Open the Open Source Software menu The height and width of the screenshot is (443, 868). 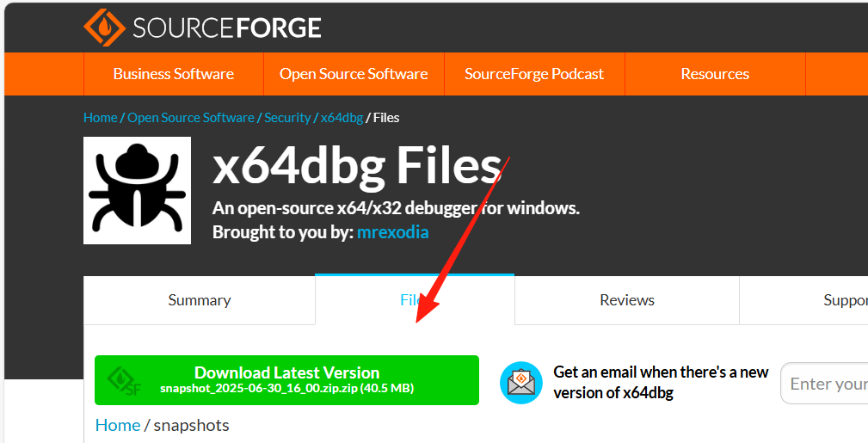click(x=354, y=74)
